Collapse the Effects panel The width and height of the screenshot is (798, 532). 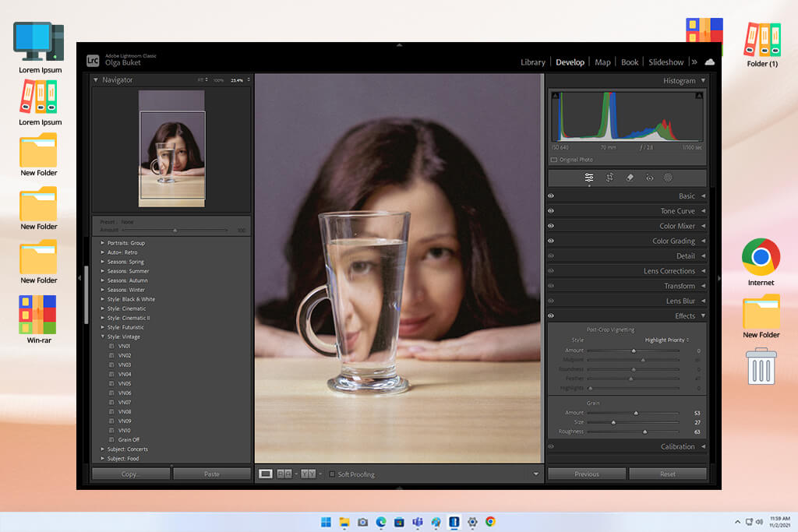pyautogui.click(x=704, y=315)
